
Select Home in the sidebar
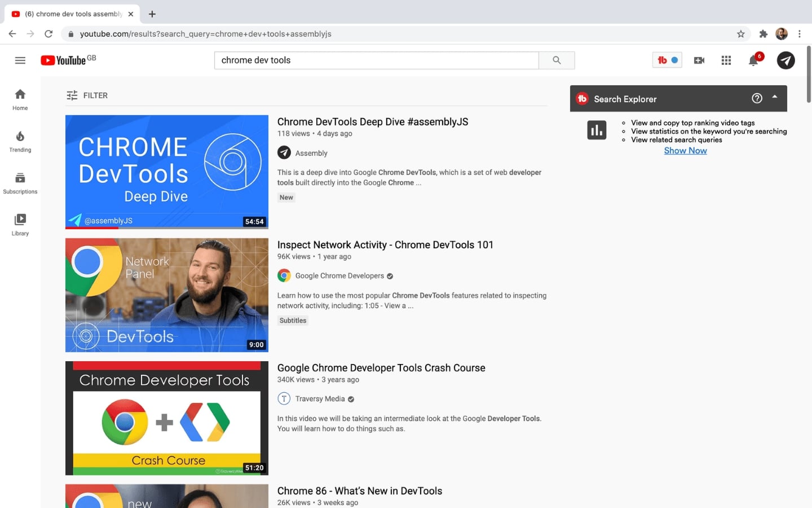(x=20, y=99)
